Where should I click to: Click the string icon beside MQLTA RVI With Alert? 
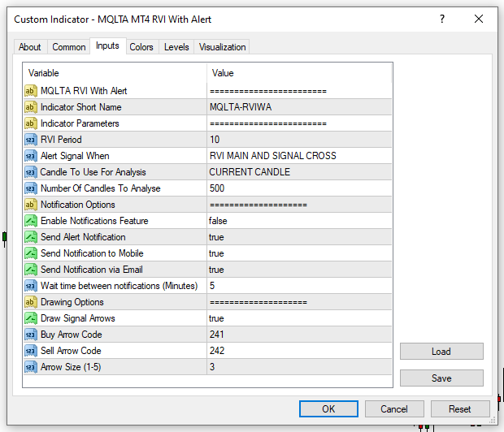click(x=31, y=91)
